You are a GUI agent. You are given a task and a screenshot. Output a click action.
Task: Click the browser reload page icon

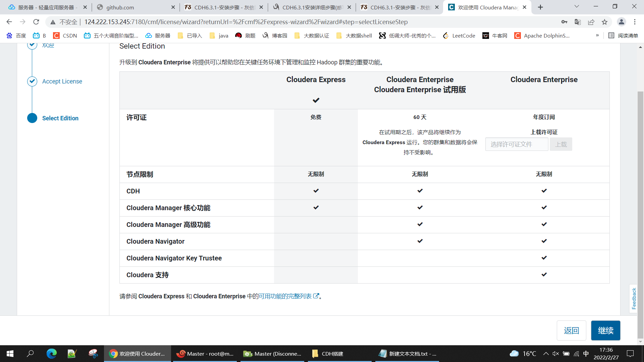pos(36,22)
